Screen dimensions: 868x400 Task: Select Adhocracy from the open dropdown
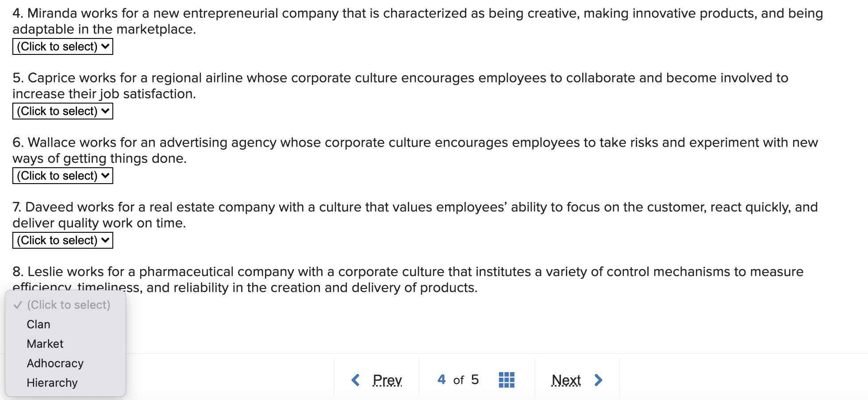coord(55,363)
